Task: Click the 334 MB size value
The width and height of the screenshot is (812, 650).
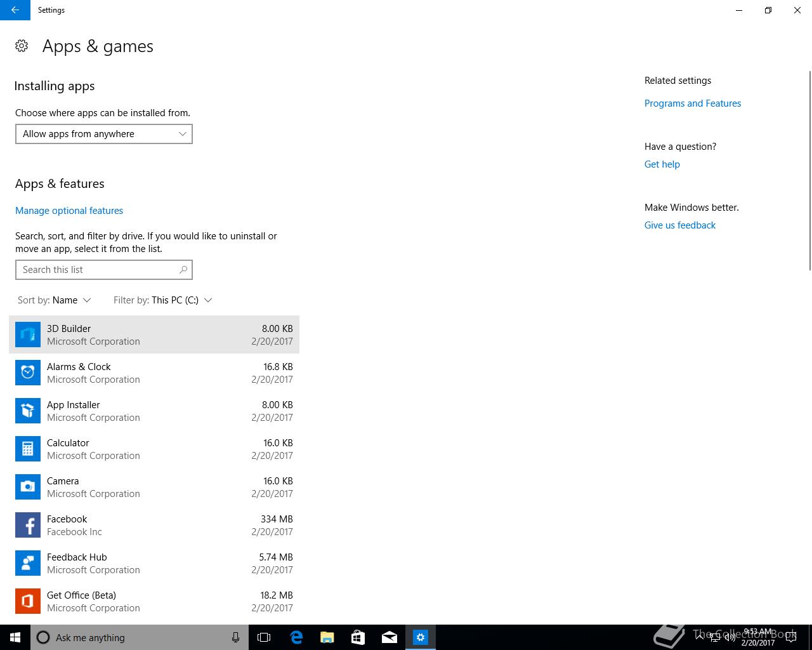Action: point(277,519)
